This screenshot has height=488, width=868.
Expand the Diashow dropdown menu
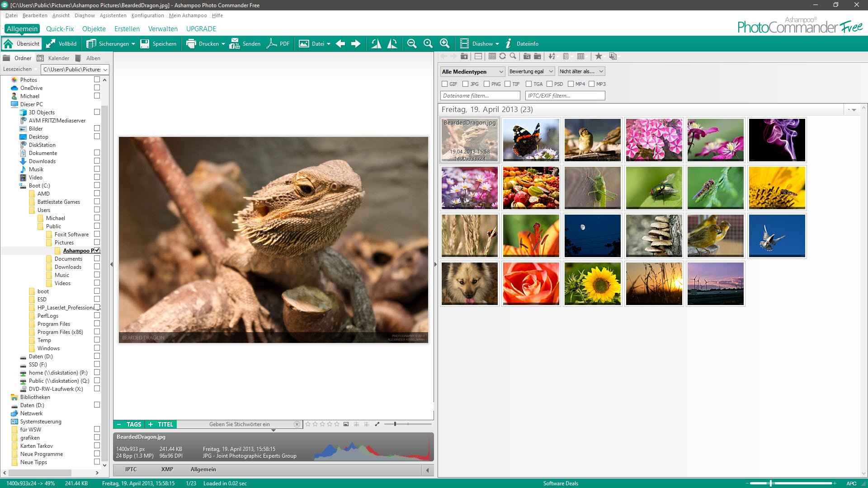tap(497, 43)
